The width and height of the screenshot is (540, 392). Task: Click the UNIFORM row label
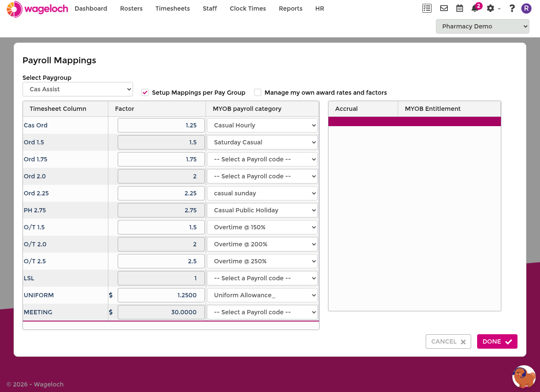(39, 295)
